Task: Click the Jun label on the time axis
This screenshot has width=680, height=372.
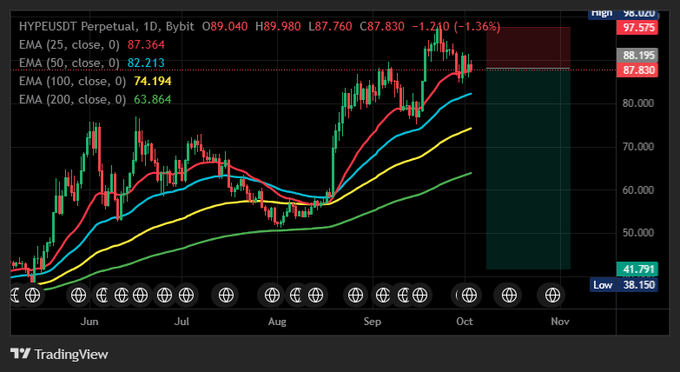Action: pos(89,322)
